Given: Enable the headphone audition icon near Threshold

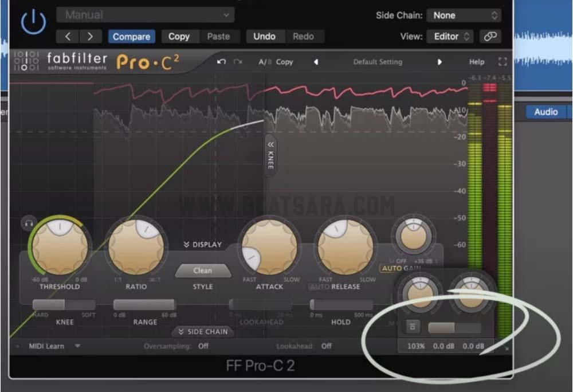Looking at the screenshot, I should (x=28, y=223).
